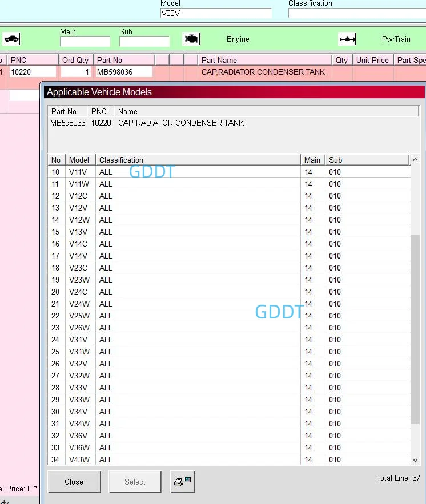Select row 26 model V32V

pos(228,364)
